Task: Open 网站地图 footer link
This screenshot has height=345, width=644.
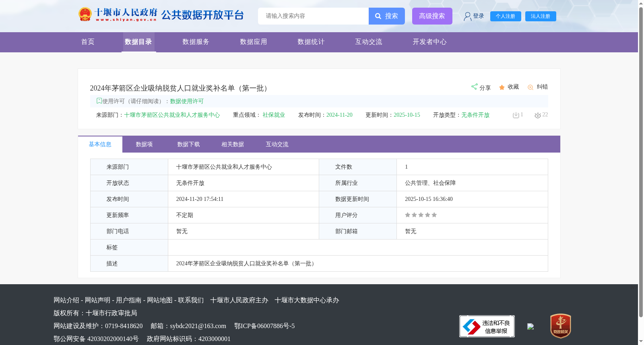Action: coord(160,300)
